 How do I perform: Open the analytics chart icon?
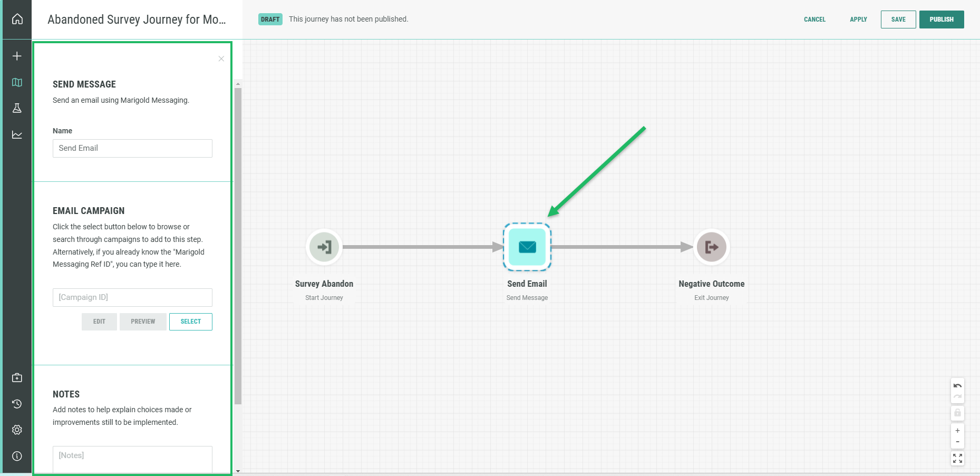pyautogui.click(x=17, y=135)
